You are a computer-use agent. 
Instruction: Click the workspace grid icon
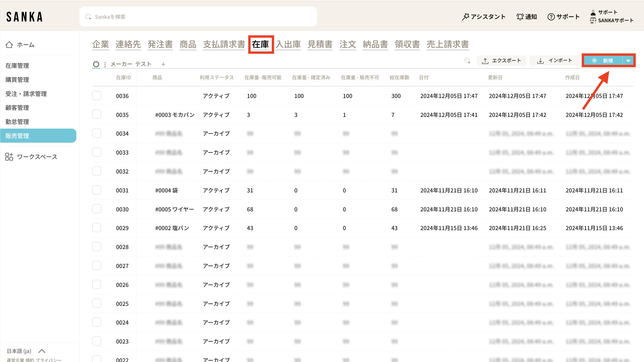click(x=9, y=157)
